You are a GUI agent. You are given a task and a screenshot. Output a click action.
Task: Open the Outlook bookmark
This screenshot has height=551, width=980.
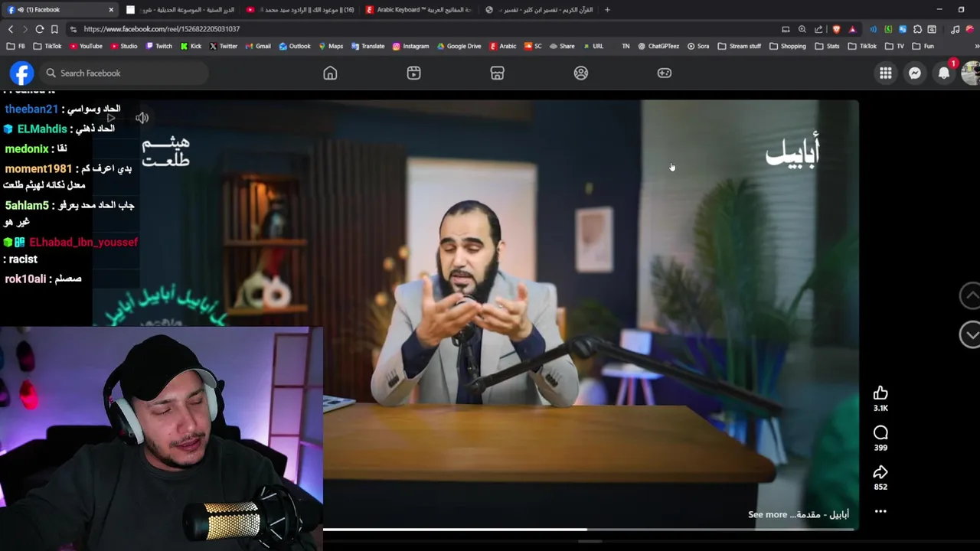(295, 46)
